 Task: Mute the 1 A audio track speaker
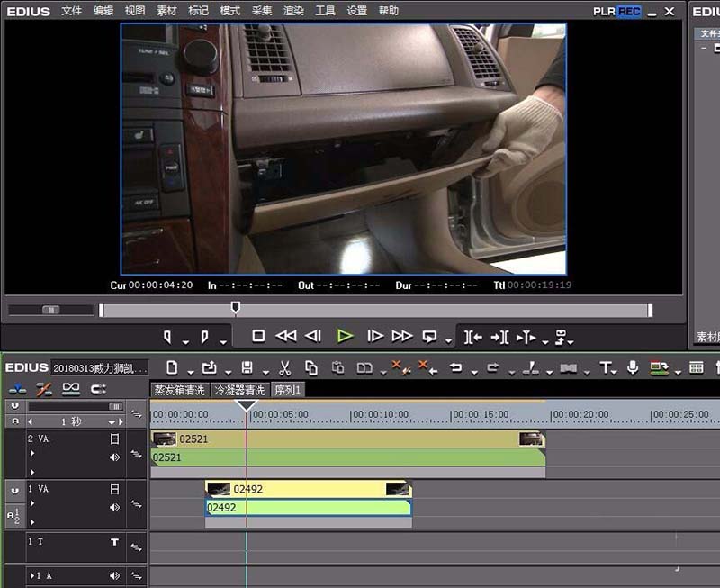(114, 575)
